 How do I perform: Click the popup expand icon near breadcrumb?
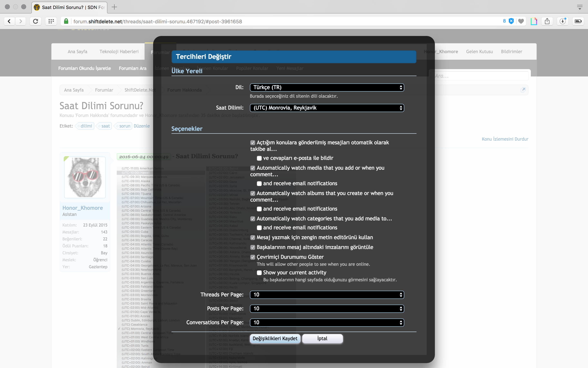tap(523, 90)
